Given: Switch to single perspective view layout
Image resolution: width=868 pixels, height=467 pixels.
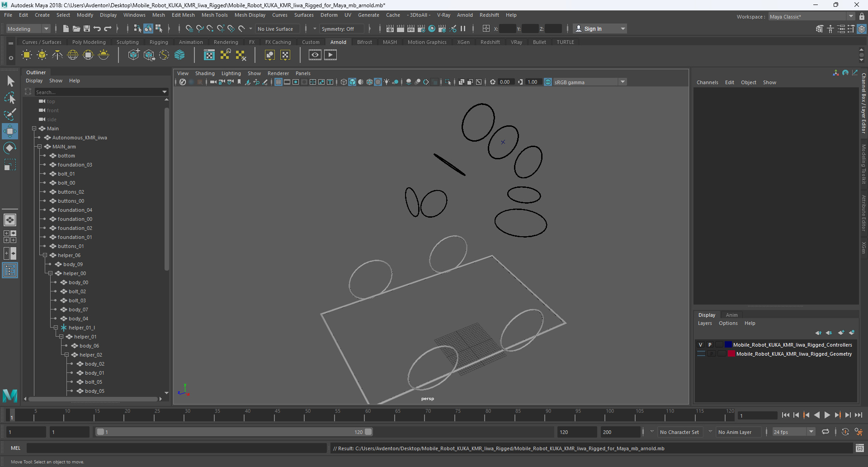Looking at the screenshot, I should click(10, 220).
